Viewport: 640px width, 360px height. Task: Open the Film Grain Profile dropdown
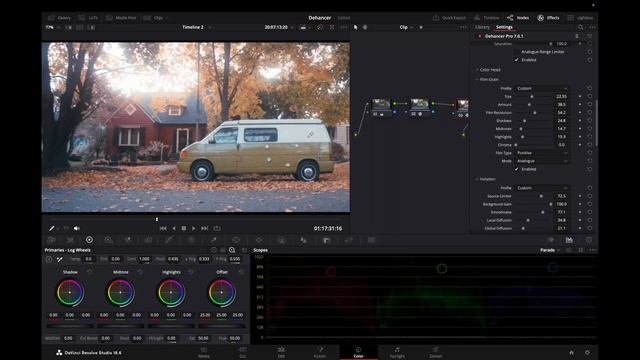pos(542,88)
